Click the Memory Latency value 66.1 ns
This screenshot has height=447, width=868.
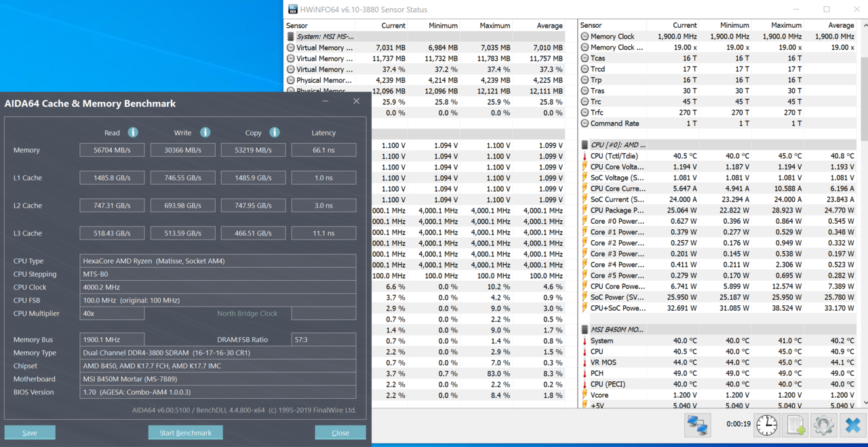click(323, 150)
